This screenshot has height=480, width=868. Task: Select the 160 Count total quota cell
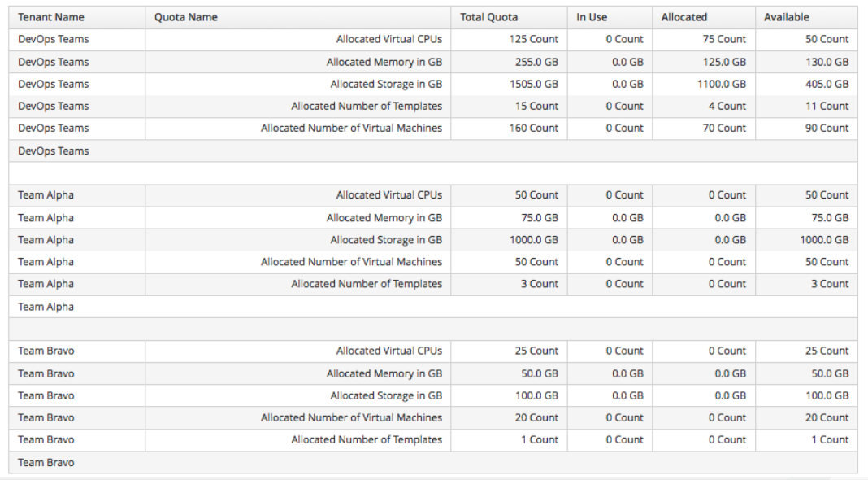click(534, 128)
